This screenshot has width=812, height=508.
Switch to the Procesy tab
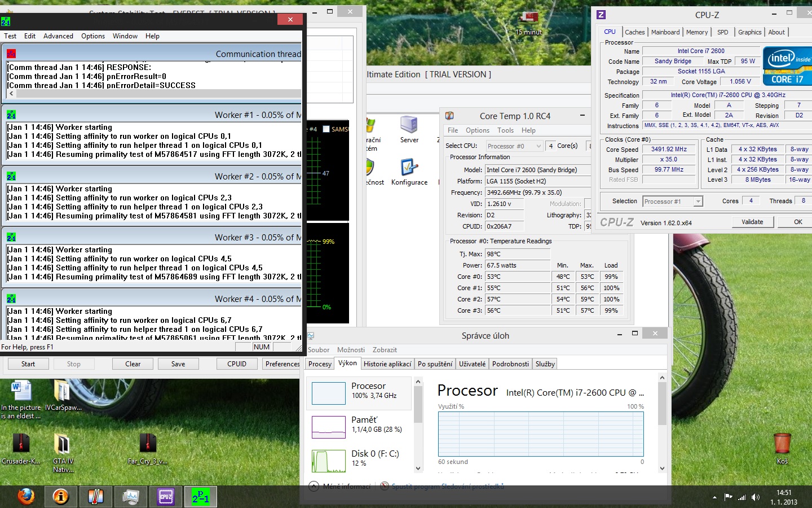[320, 364]
